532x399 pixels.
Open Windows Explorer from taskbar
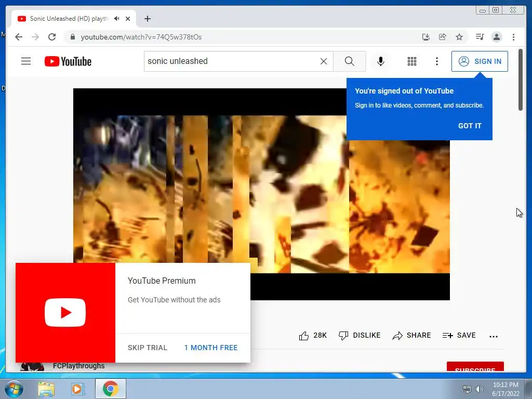[x=46, y=389]
